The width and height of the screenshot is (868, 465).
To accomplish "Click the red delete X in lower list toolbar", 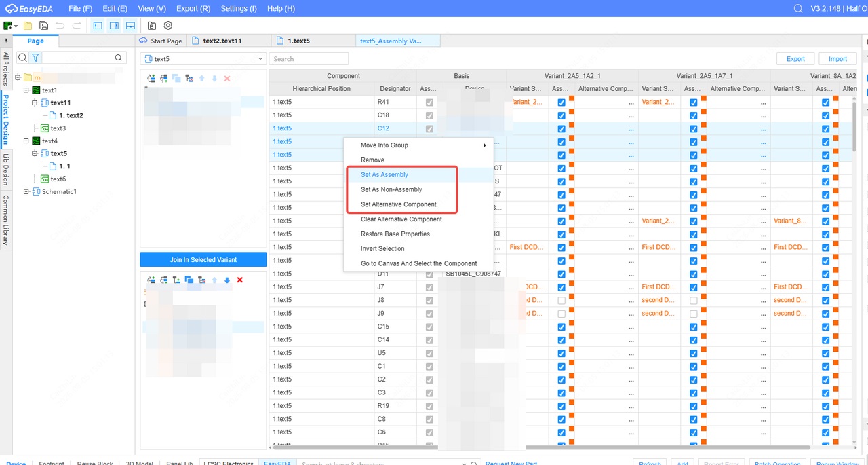I will coord(239,280).
